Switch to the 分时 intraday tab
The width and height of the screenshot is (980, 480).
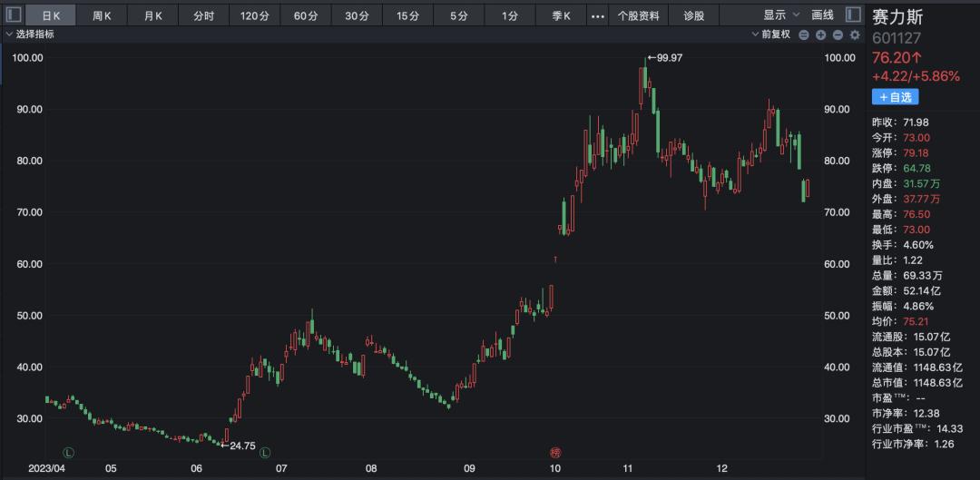[x=203, y=15]
